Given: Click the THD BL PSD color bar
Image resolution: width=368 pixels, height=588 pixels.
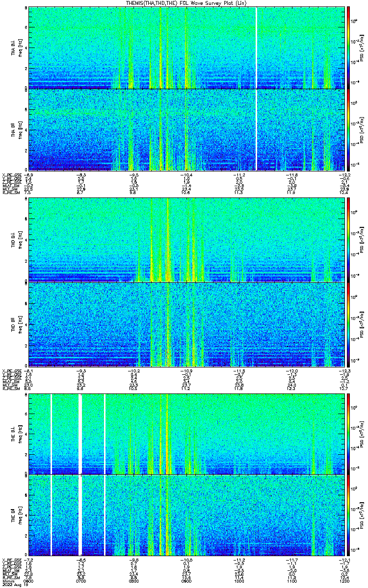Looking at the screenshot, I should click(x=348, y=240).
